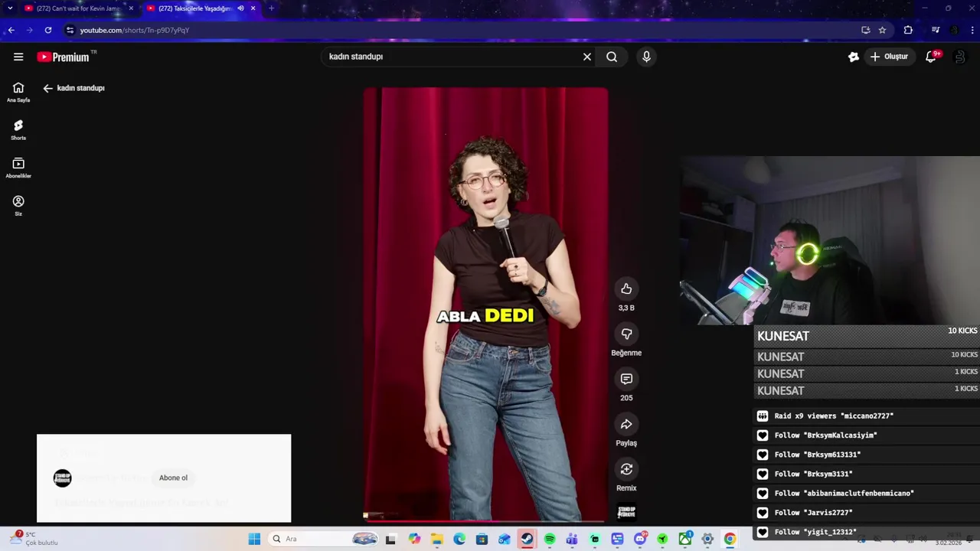The image size is (980, 551).
Task: Open Windows Start menu
Action: 254,539
